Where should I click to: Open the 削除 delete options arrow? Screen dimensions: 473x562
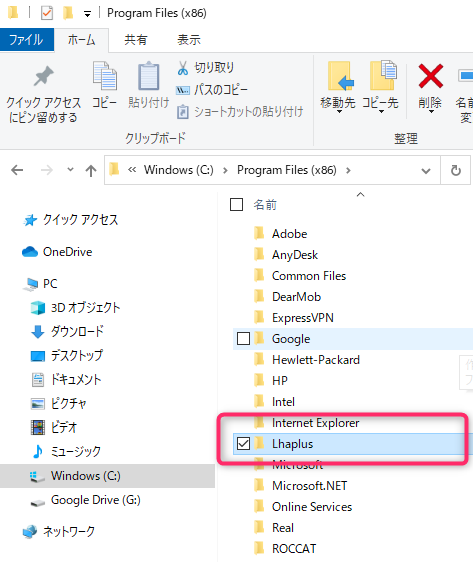431,112
